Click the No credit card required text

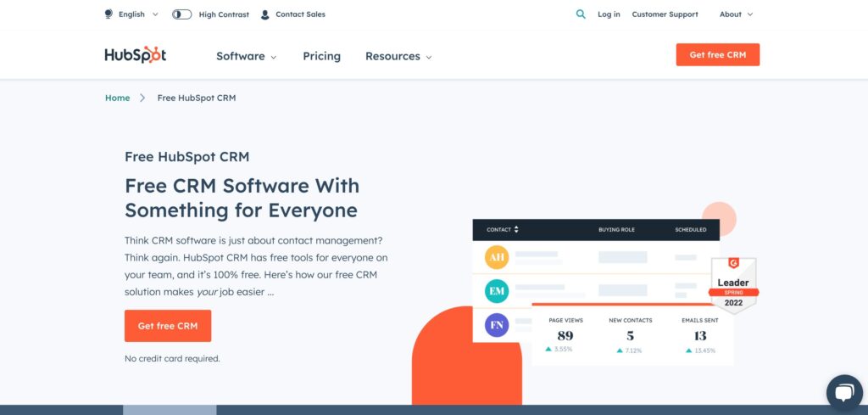click(x=172, y=358)
